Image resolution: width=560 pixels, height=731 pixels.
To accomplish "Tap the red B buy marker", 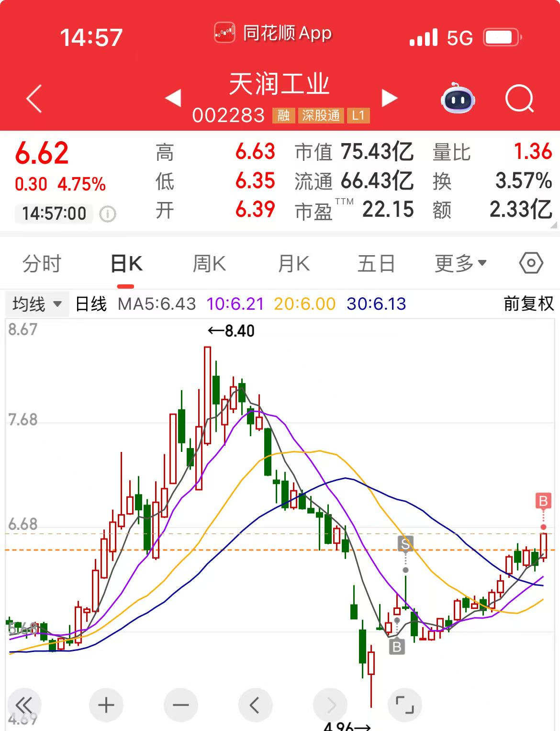I will (543, 501).
